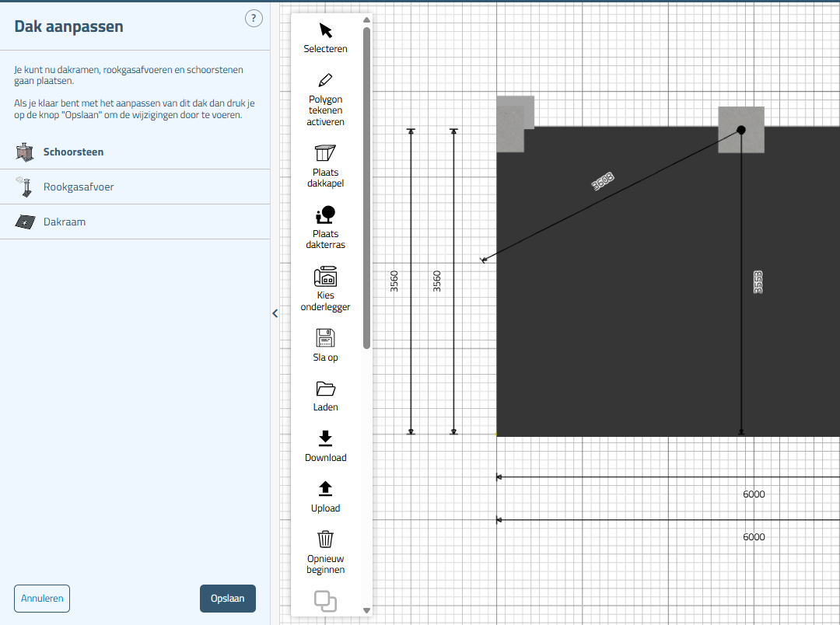Select Schoorsteen in the side panel

point(73,152)
